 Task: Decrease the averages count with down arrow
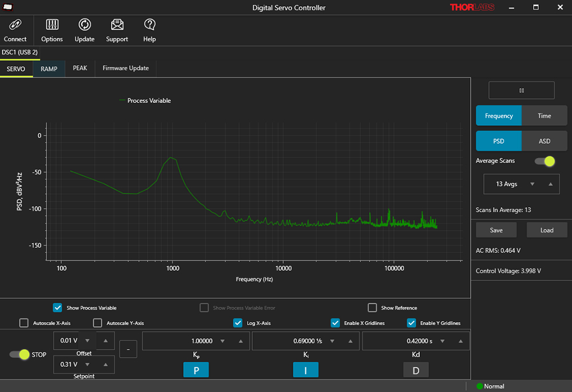pos(532,184)
